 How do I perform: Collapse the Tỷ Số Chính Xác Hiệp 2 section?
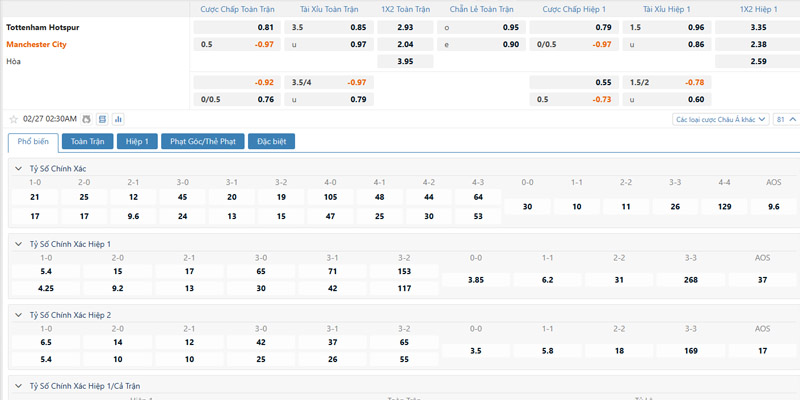tap(18, 315)
